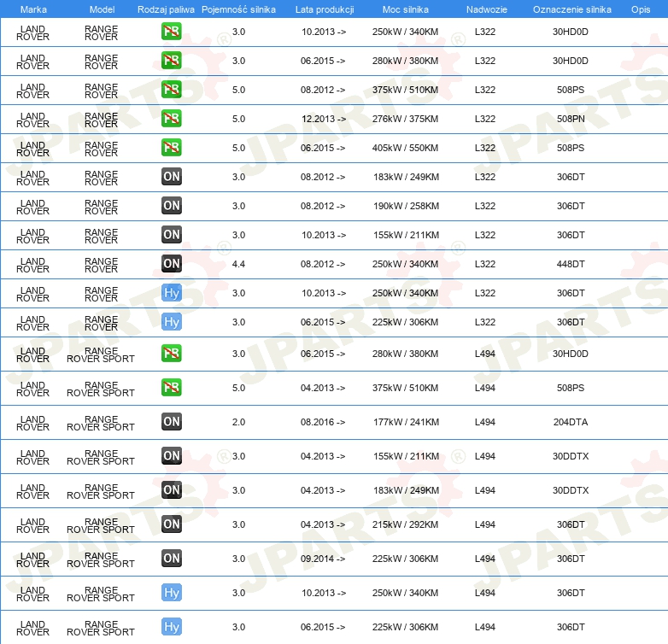Viewport: 668px width, 644px height.
Task: Click L494 body code in the 09.2014 row
Action: click(x=485, y=559)
